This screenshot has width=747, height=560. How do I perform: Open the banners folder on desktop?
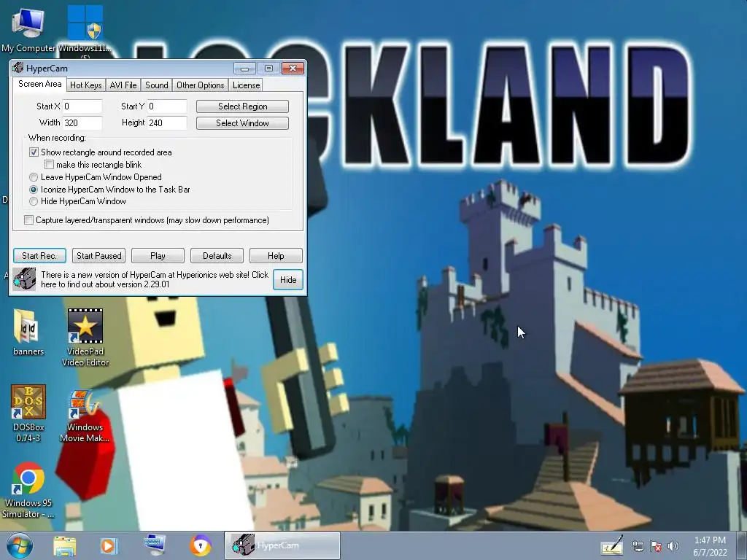pyautogui.click(x=28, y=332)
